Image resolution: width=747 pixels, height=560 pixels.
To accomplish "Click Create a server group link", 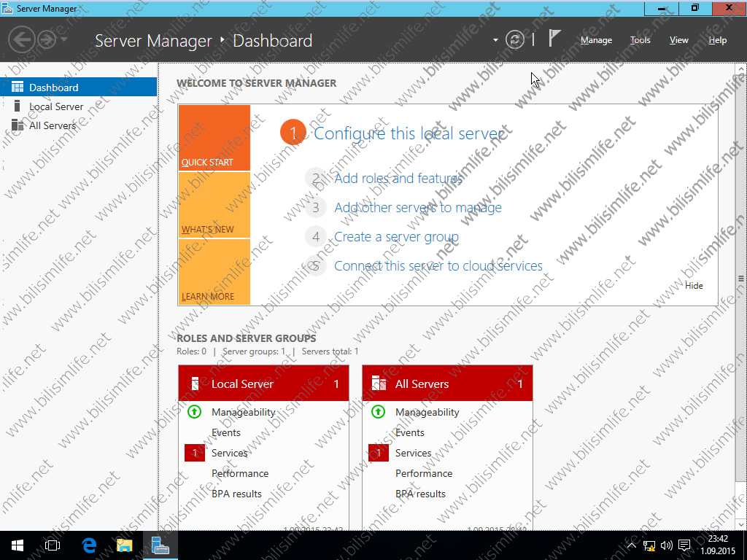I will (396, 237).
